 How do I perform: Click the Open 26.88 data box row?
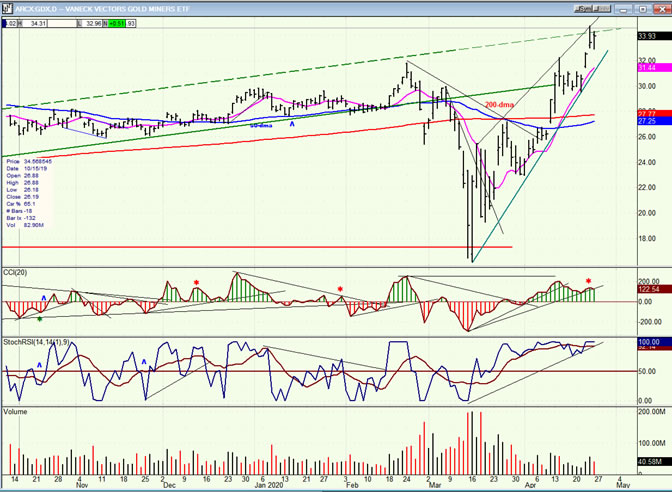(22, 176)
